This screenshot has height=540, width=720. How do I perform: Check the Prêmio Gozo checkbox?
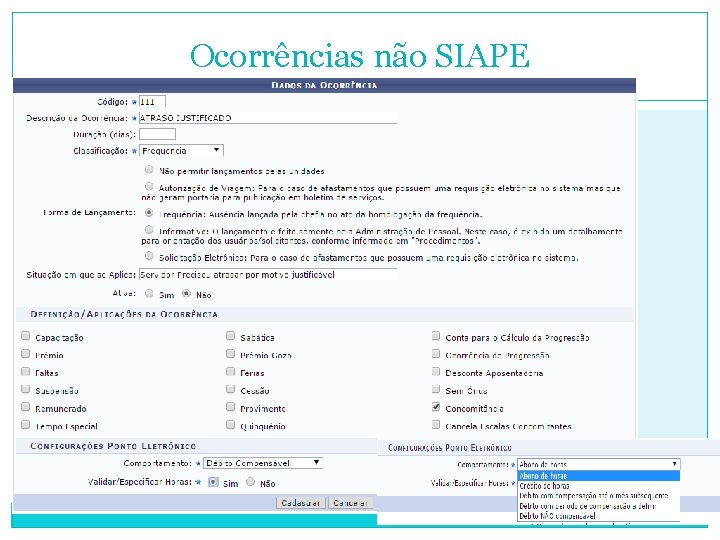pos(231,354)
